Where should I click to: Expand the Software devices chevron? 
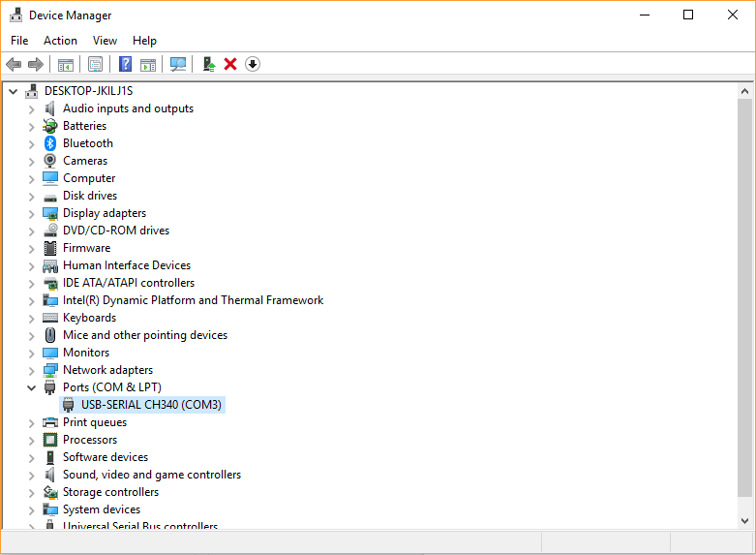pyautogui.click(x=31, y=457)
